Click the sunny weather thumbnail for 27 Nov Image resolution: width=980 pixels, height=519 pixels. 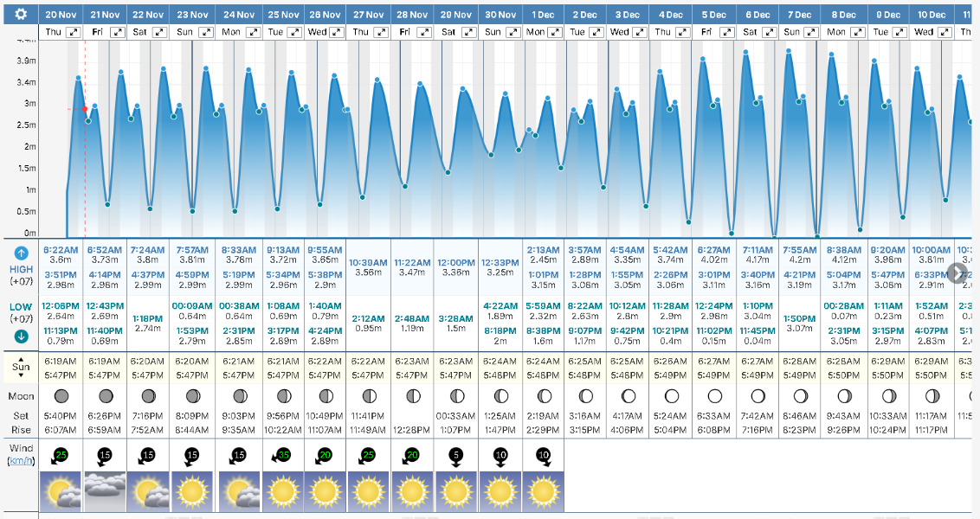tap(368, 491)
